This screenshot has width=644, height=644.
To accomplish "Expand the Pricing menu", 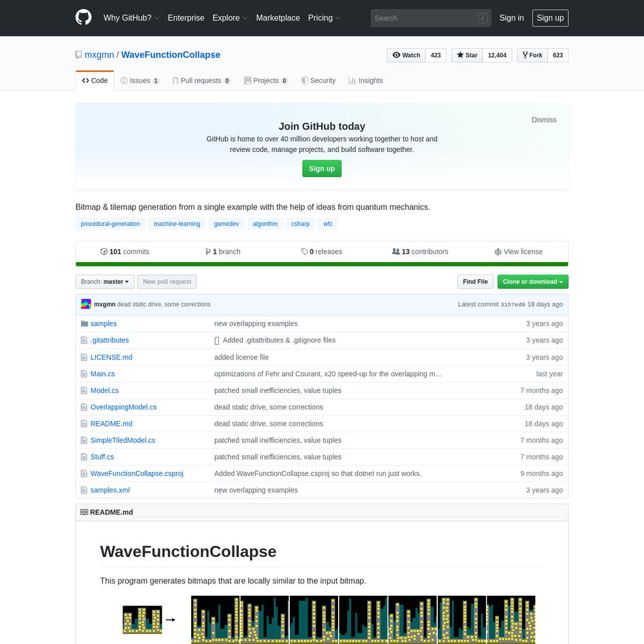I will pos(325,18).
